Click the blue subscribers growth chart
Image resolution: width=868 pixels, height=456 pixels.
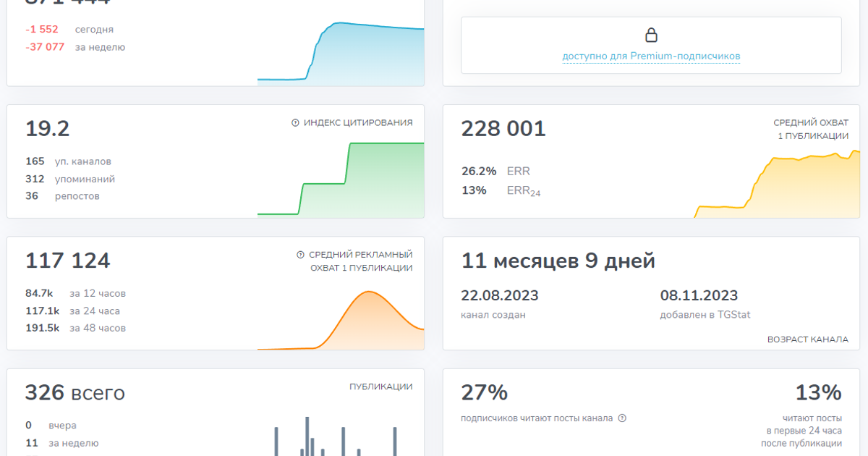[341, 54]
